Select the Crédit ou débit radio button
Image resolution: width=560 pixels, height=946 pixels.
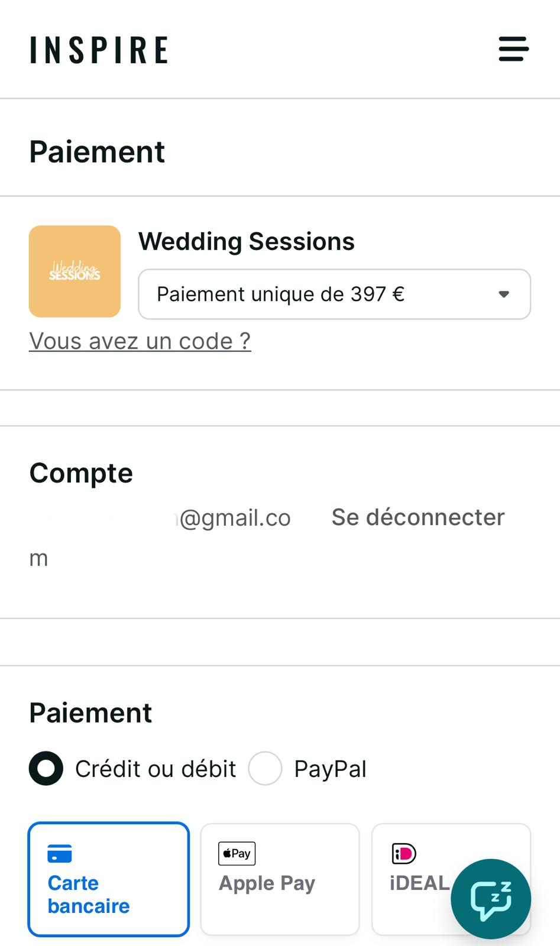coord(46,769)
